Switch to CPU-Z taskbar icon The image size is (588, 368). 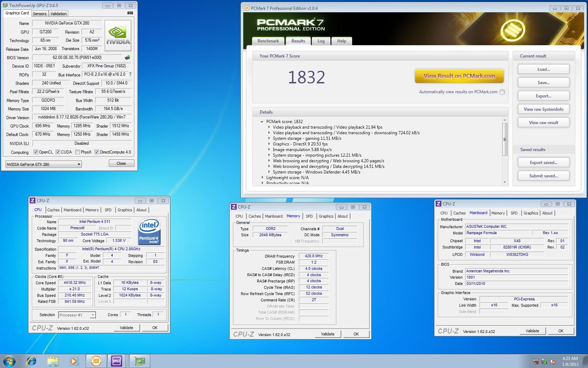[117, 361]
